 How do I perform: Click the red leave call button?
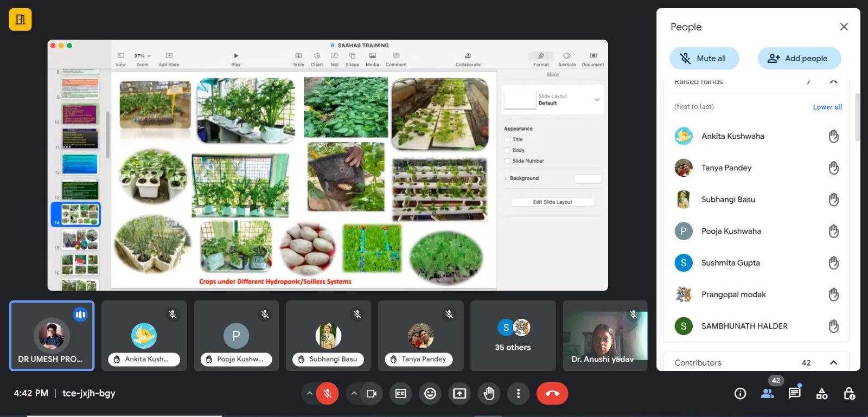point(552,394)
